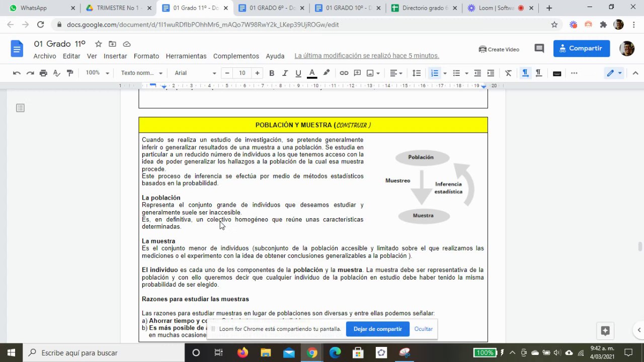This screenshot has width=644, height=362.
Task: Toggle the bulleted list
Action: pyautogui.click(x=456, y=73)
